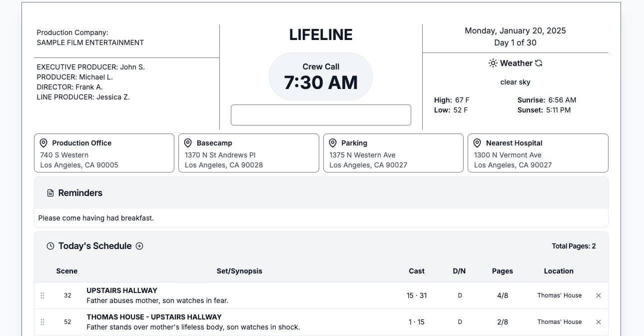This screenshot has height=336, width=644.
Task: Click the Day 1 of 30 label
Action: click(515, 42)
